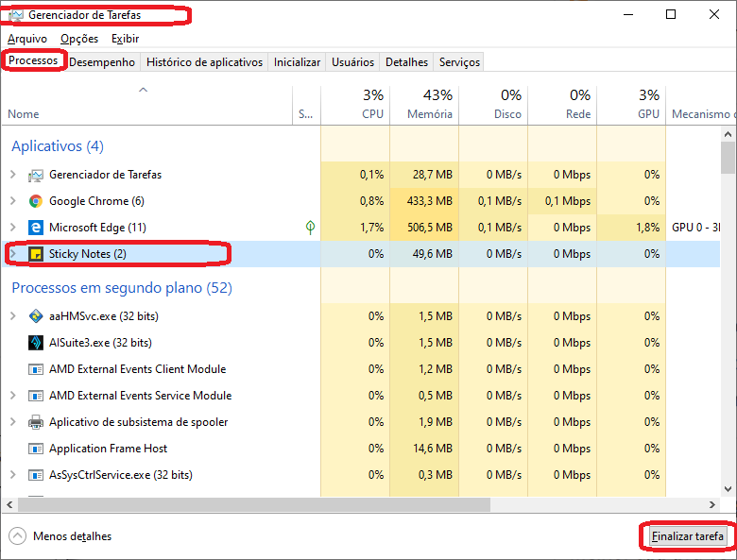Click the Finalizar tarefa button

tap(687, 536)
